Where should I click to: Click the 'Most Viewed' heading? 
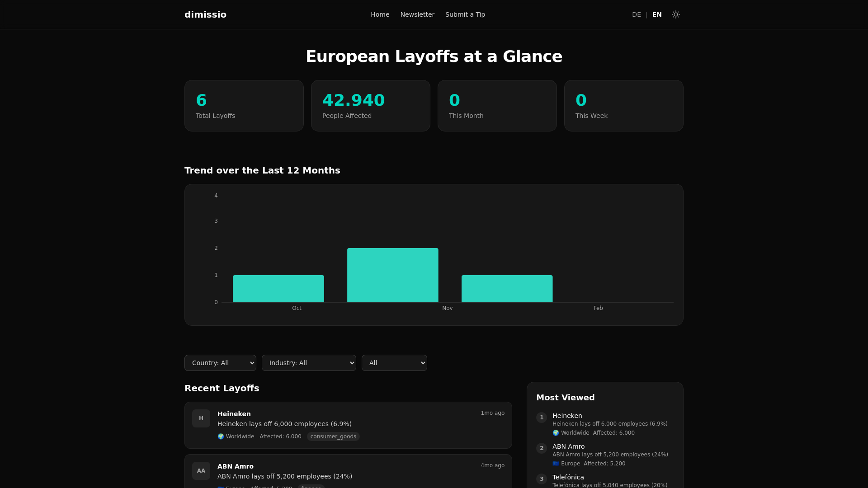pyautogui.click(x=565, y=398)
